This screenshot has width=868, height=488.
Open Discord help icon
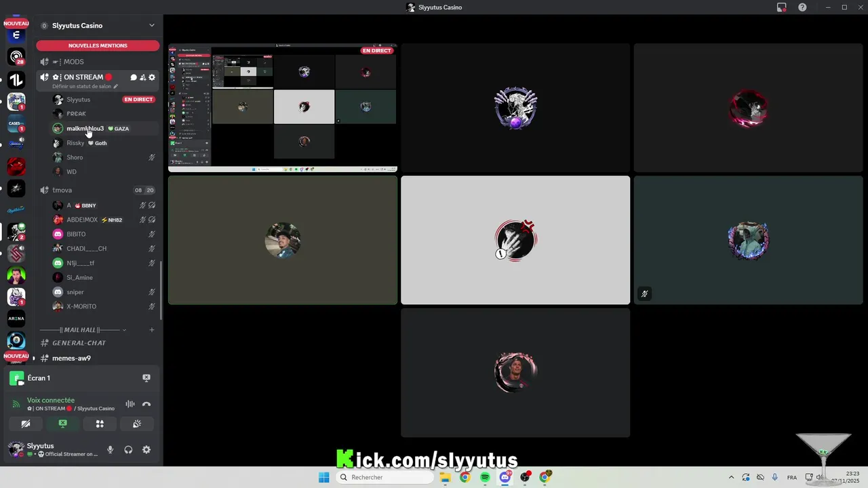pyautogui.click(x=803, y=7)
